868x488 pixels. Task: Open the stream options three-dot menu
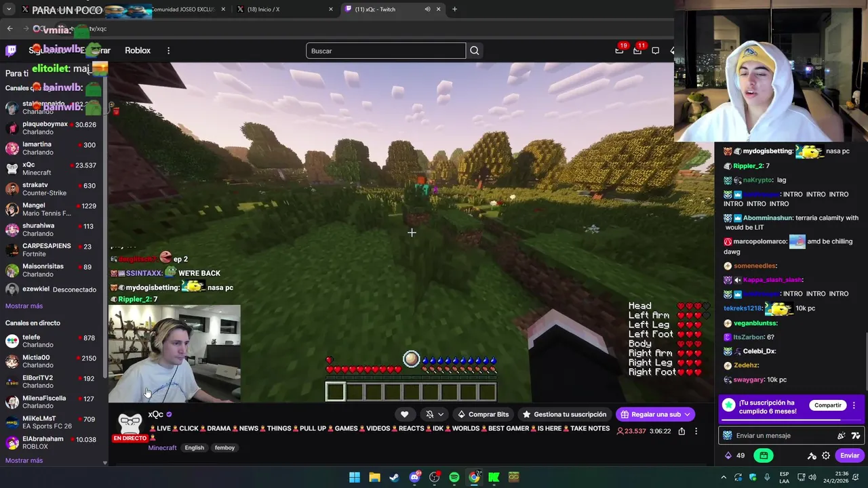(x=696, y=431)
